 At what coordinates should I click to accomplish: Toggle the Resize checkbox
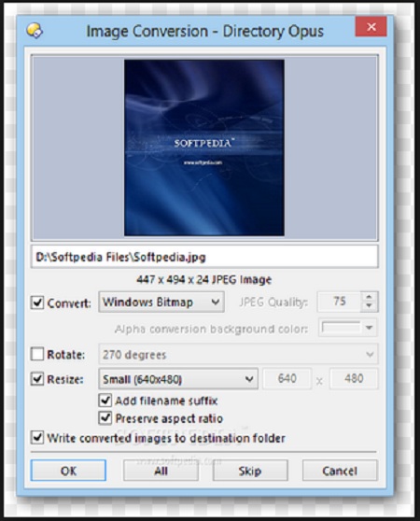[x=37, y=379]
